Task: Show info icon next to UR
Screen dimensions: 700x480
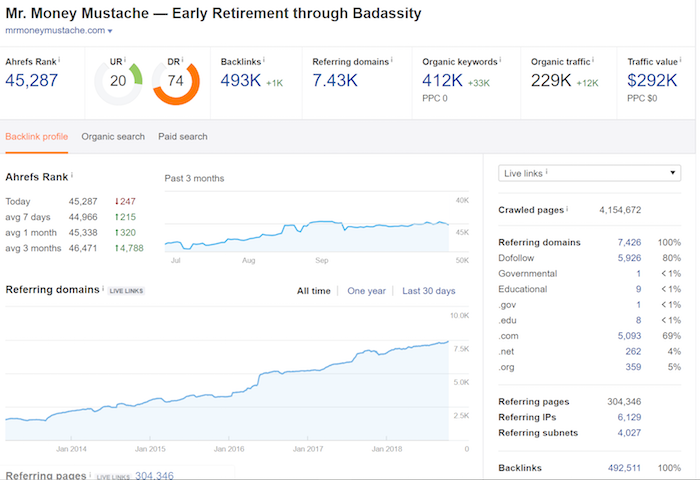Action: click(125, 59)
